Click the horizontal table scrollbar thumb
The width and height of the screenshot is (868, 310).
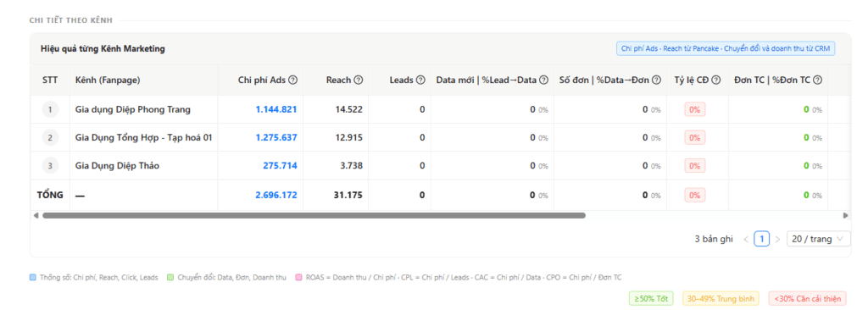[314, 215]
